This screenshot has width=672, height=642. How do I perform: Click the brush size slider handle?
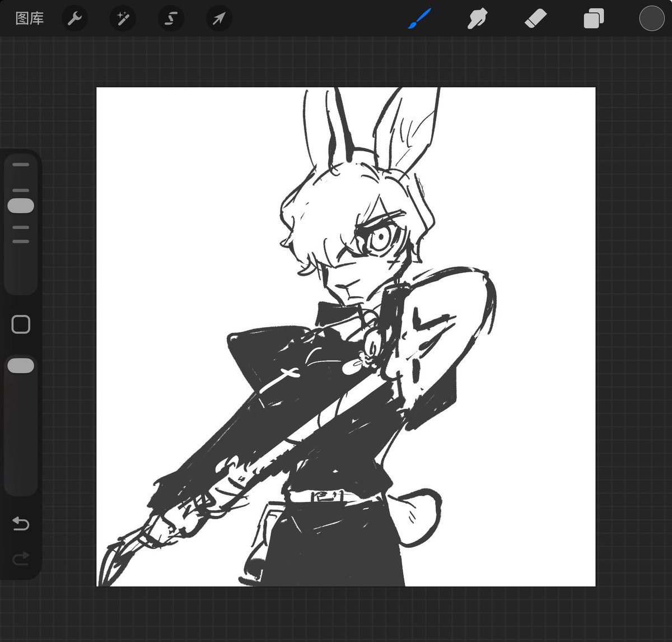[x=21, y=206]
